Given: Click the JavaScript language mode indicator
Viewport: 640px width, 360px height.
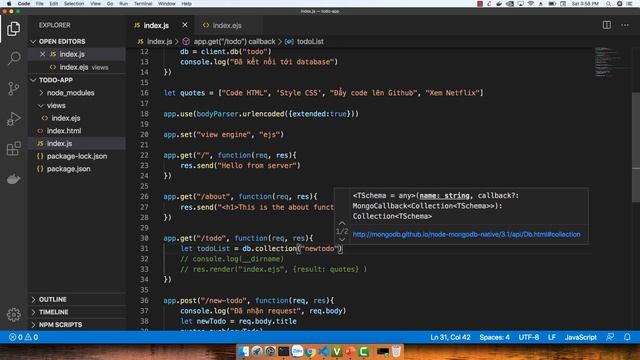Looking at the screenshot, I should click(x=580, y=337).
